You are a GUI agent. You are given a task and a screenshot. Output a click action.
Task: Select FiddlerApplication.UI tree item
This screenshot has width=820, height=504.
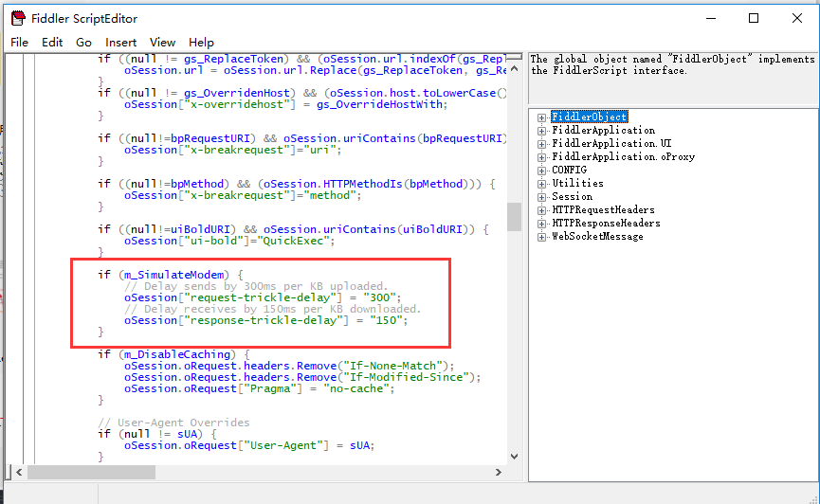[611, 143]
